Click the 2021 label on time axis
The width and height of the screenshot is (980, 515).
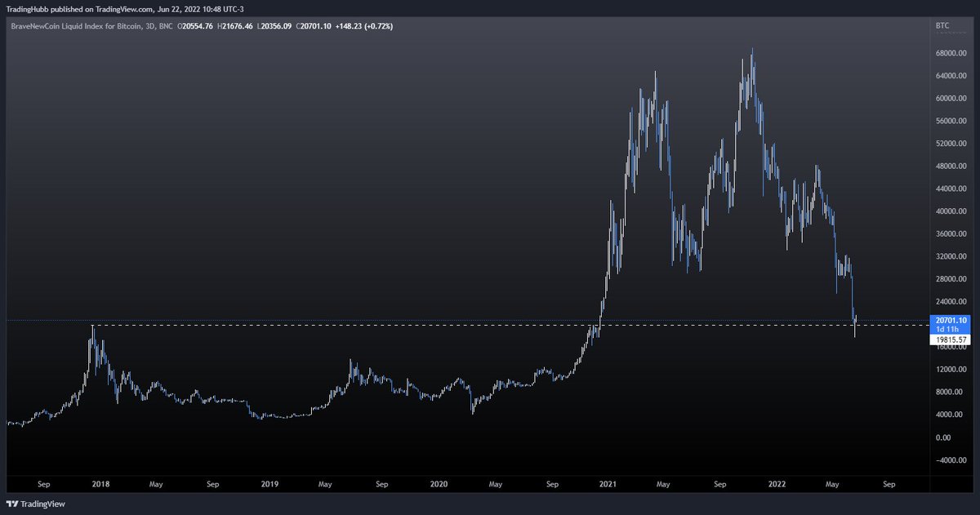pyautogui.click(x=606, y=483)
